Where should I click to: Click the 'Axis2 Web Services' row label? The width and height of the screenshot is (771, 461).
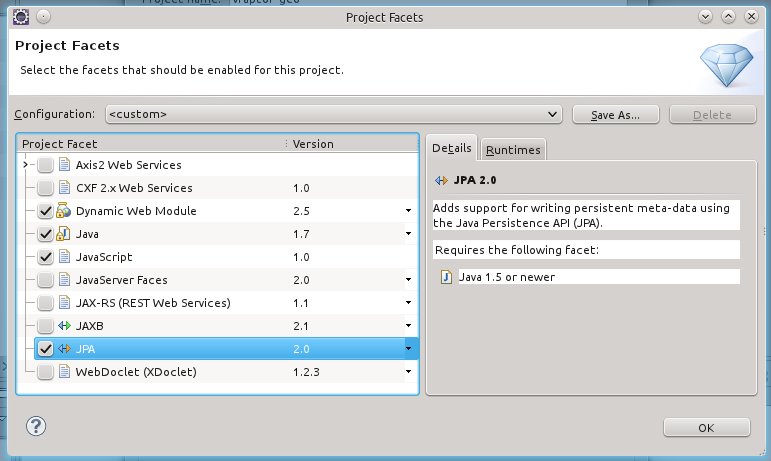[x=129, y=165]
